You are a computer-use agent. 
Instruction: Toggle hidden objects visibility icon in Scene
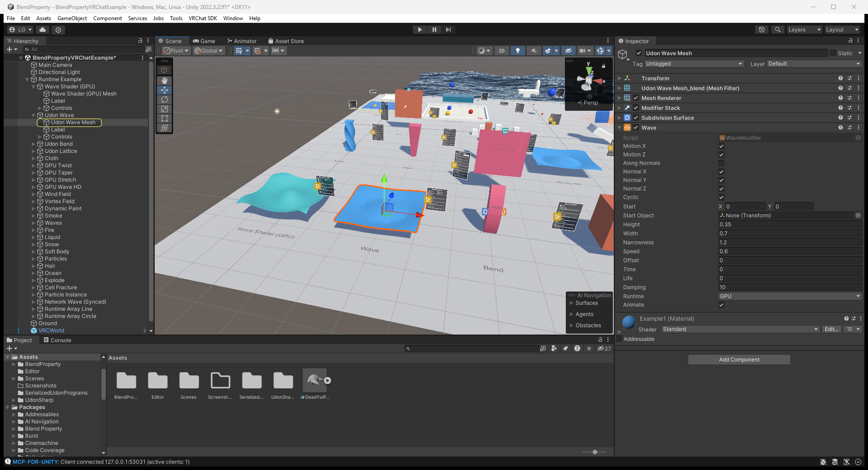568,51
